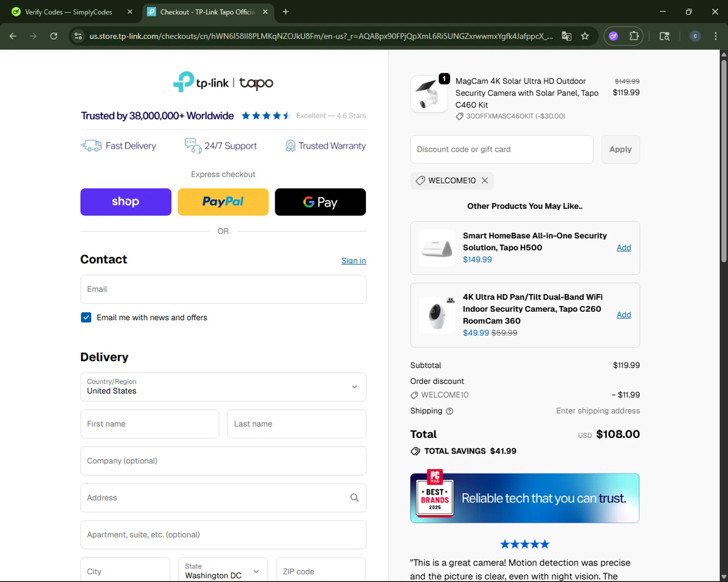Screen dimensions: 728x582
Task: Click the Tapo C260 camera thumbnail
Action: (437, 315)
